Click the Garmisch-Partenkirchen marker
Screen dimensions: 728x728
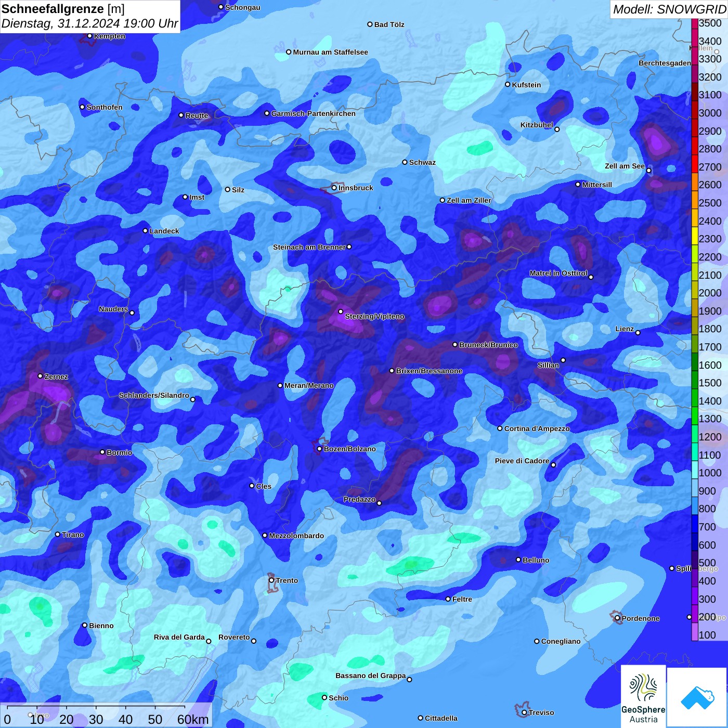point(267,113)
